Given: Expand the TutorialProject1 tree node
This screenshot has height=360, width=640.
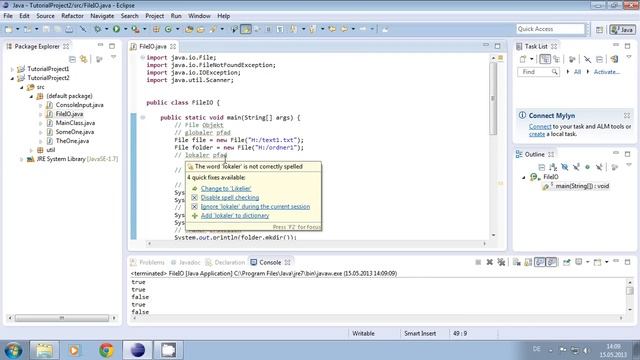Looking at the screenshot, I should coord(12,69).
